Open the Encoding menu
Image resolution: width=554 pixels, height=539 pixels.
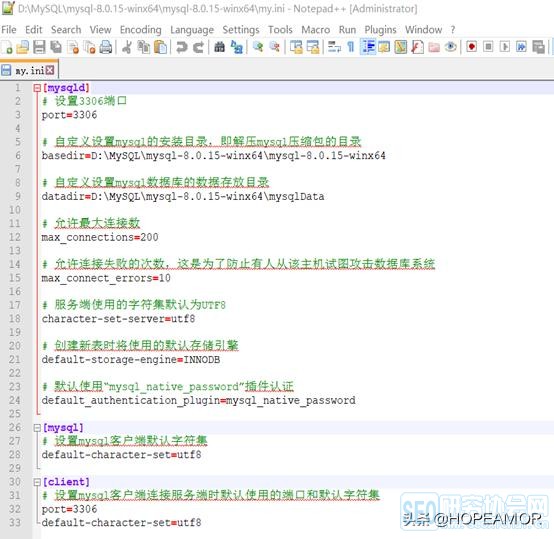click(141, 30)
